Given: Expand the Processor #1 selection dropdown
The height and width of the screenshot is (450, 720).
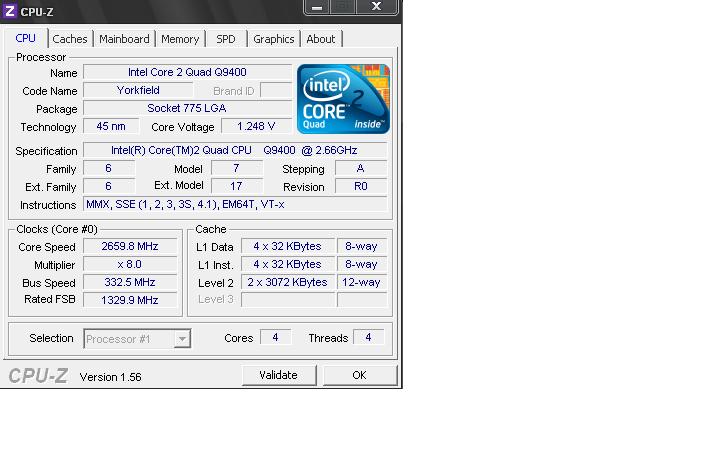Looking at the screenshot, I should coord(182,339).
